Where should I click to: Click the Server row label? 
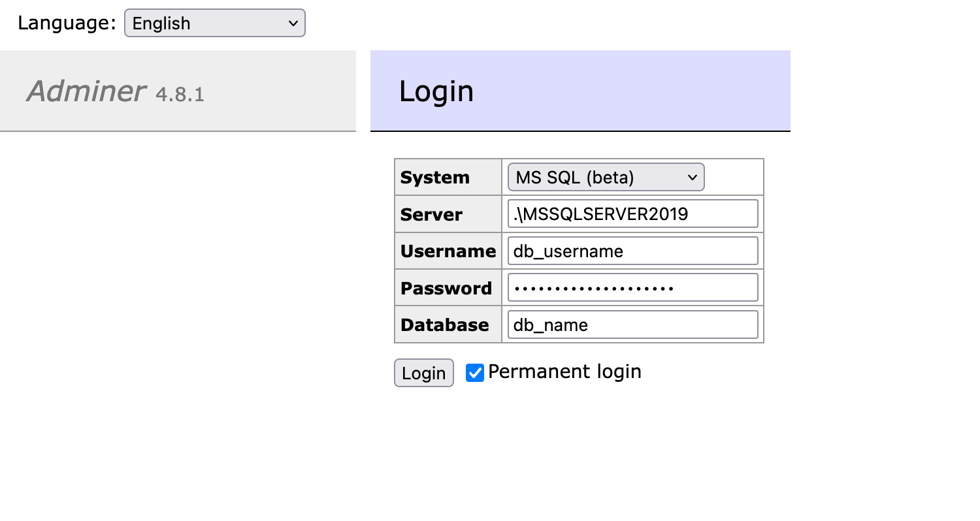pyautogui.click(x=431, y=214)
